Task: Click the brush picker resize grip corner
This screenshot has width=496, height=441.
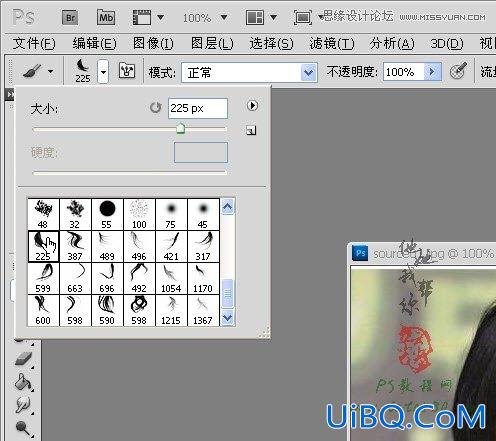Action: tap(264, 333)
